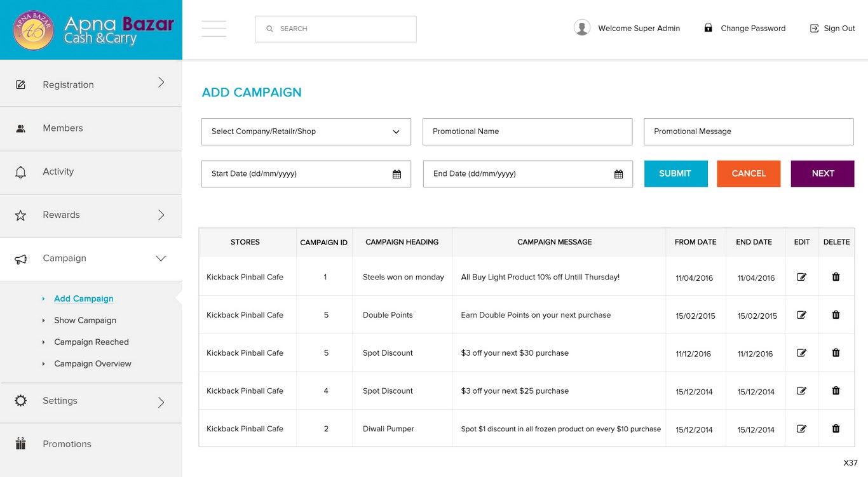Go to Promotions in the sidebar
The image size is (868, 477).
[67, 444]
